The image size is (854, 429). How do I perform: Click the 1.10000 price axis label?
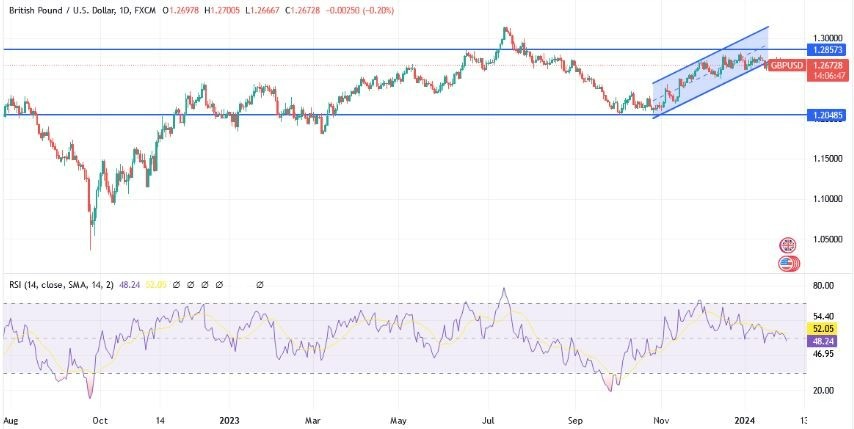[827, 199]
